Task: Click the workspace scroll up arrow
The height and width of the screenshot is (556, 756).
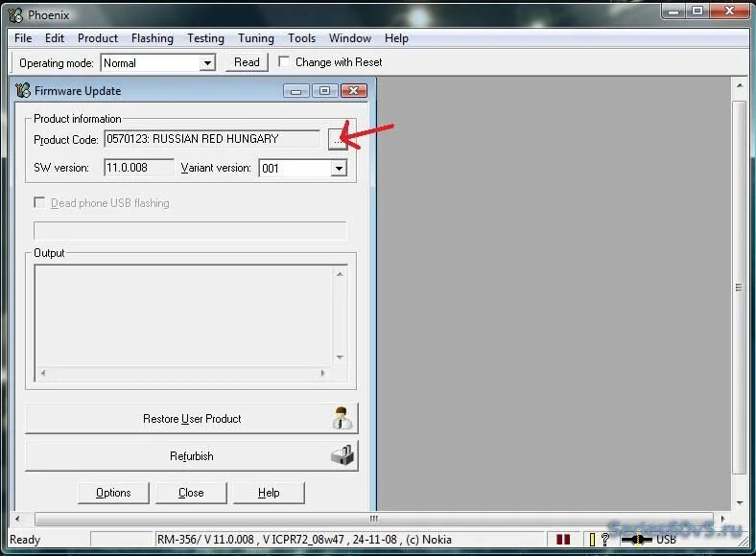Action: click(x=740, y=85)
